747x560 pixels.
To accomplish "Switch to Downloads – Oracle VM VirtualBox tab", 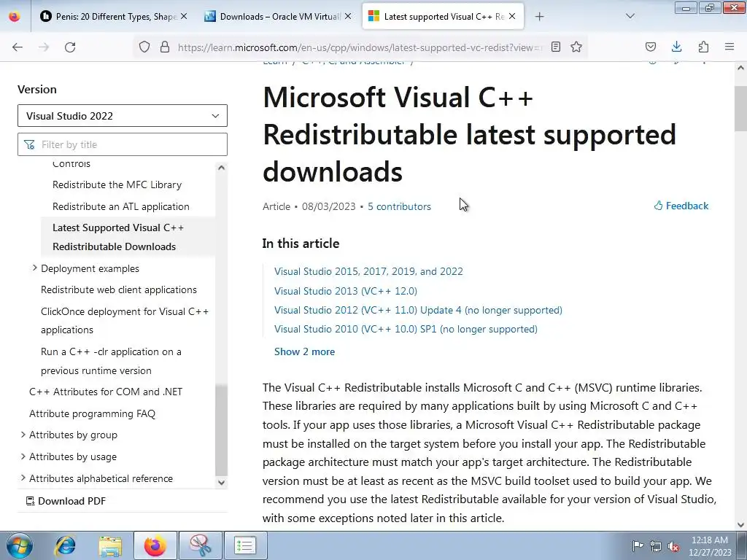I will click(x=279, y=16).
